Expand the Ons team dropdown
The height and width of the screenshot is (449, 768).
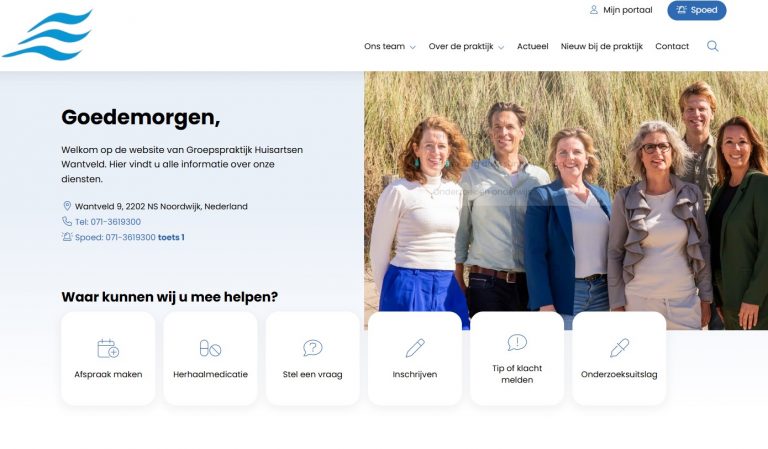389,46
